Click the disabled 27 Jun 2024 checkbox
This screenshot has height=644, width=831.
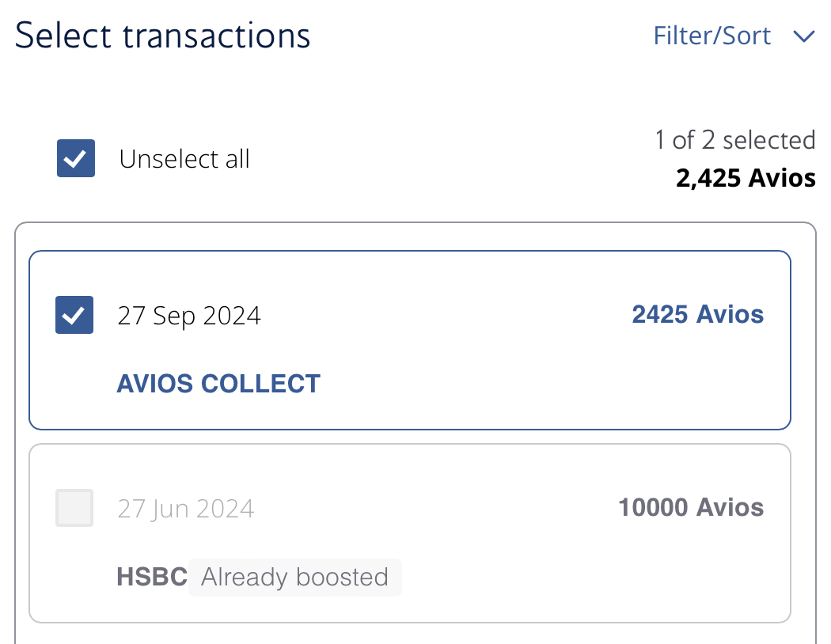74,508
